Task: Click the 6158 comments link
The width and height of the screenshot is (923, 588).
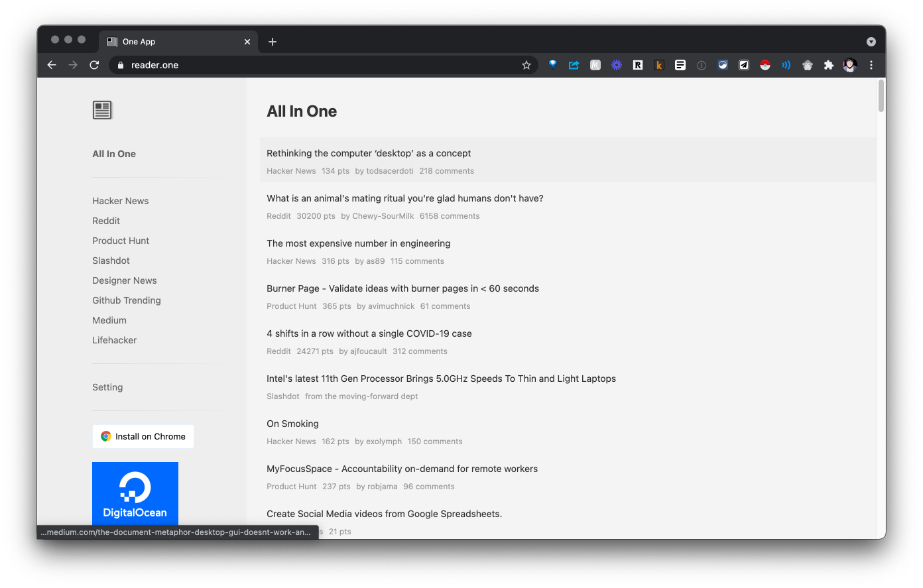Action: coord(450,216)
